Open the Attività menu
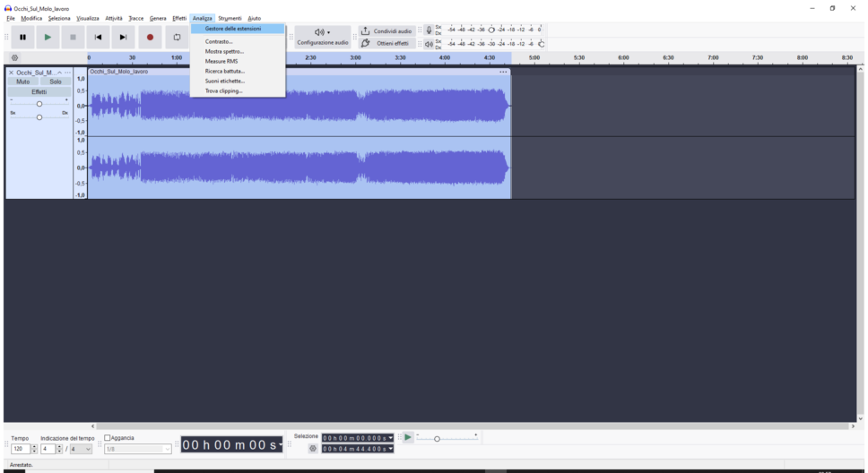 [114, 18]
